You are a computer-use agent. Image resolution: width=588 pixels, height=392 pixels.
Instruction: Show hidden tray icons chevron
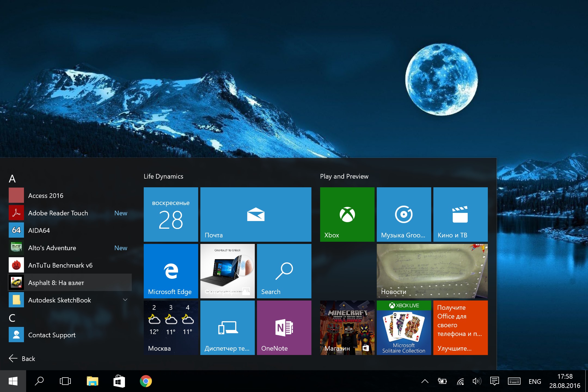point(425,381)
